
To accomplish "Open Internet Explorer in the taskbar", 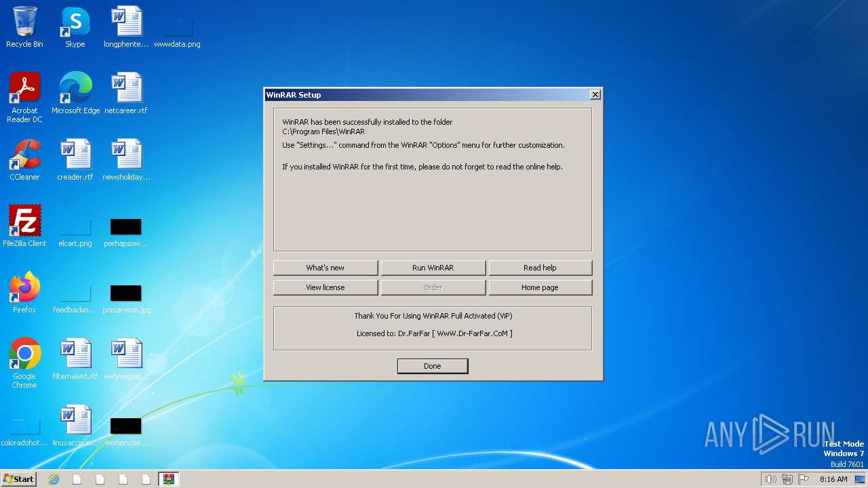I will (x=54, y=479).
